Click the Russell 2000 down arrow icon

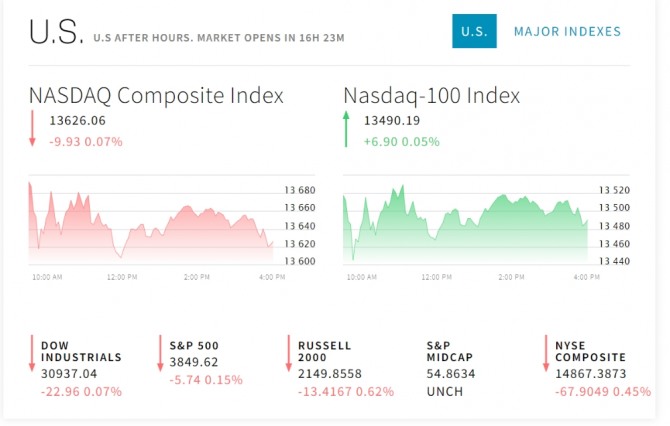(x=289, y=353)
